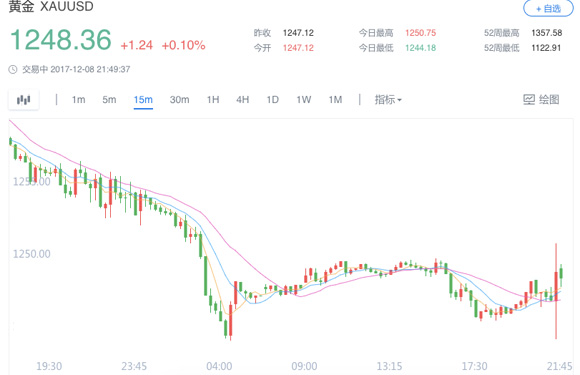Click the timestamp 2017-12-08 21:49:37

tap(90, 70)
